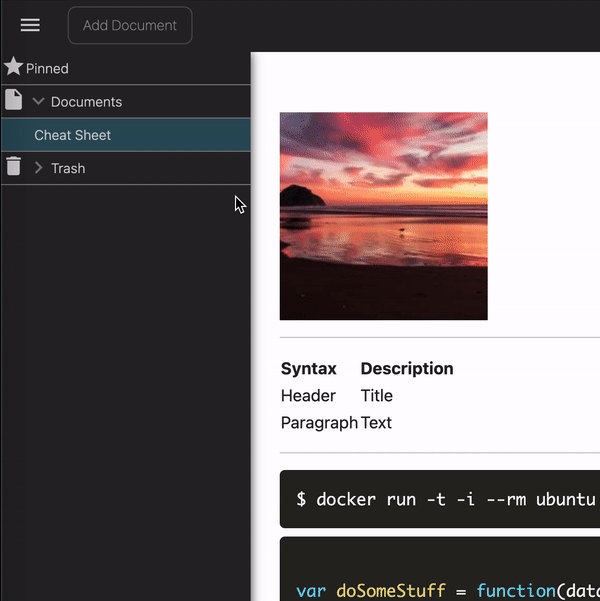Click the Text cell in table

(x=376, y=423)
